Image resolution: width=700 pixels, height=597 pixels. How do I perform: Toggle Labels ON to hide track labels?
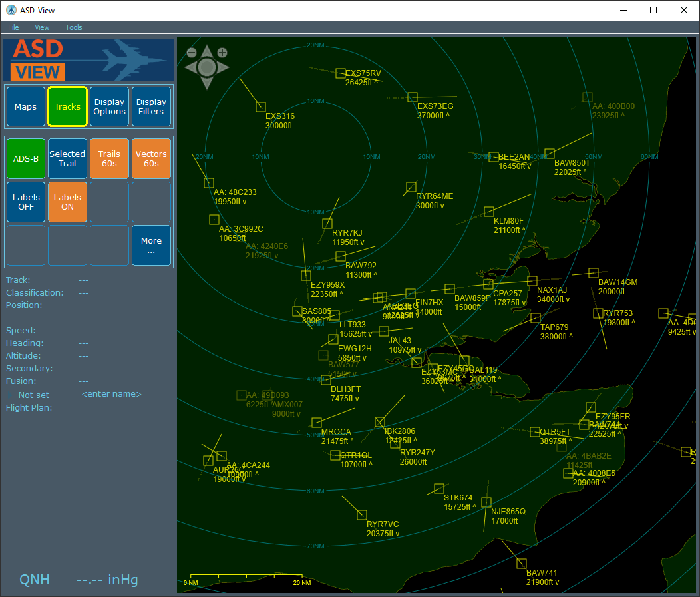[67, 202]
